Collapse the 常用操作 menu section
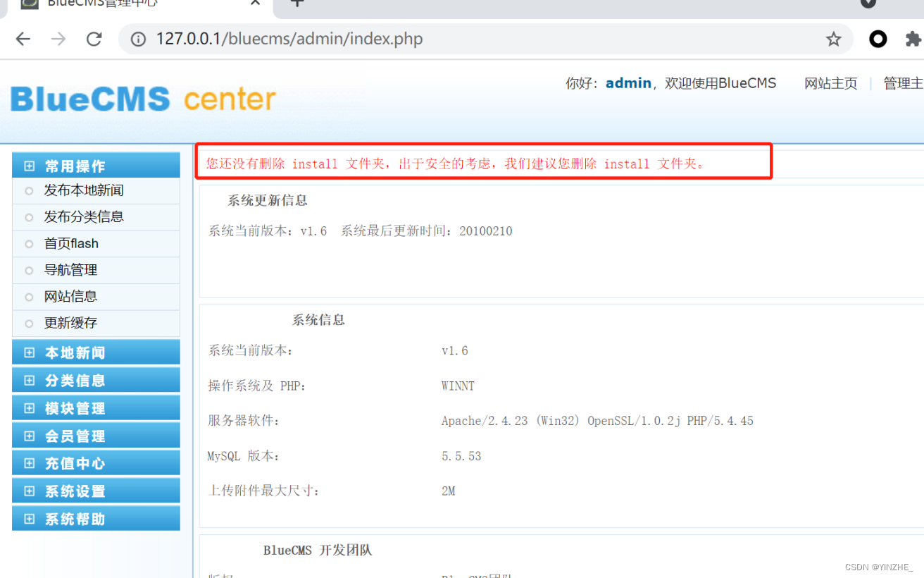 coord(96,166)
